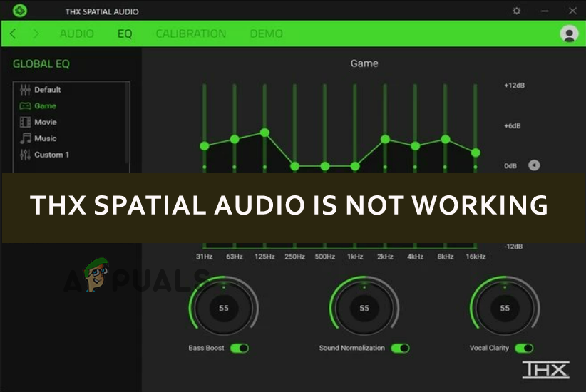Click the 31Hz band slider handle
Screen dimensions: 586x392
pos(205,145)
